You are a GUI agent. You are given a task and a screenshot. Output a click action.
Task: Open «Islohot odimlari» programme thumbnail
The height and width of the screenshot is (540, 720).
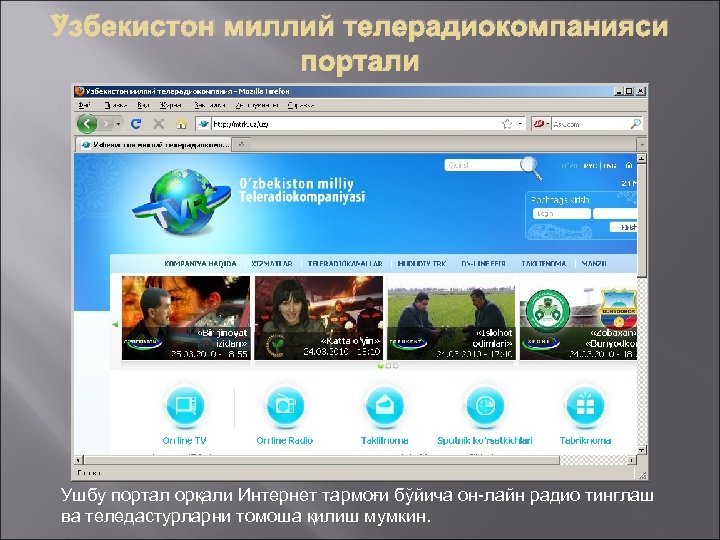pos(451,318)
